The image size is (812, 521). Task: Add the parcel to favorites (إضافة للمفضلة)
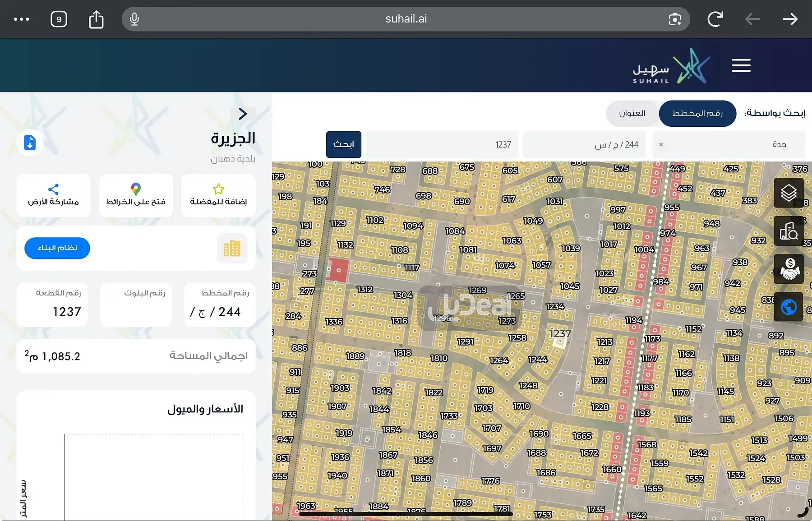218,195
